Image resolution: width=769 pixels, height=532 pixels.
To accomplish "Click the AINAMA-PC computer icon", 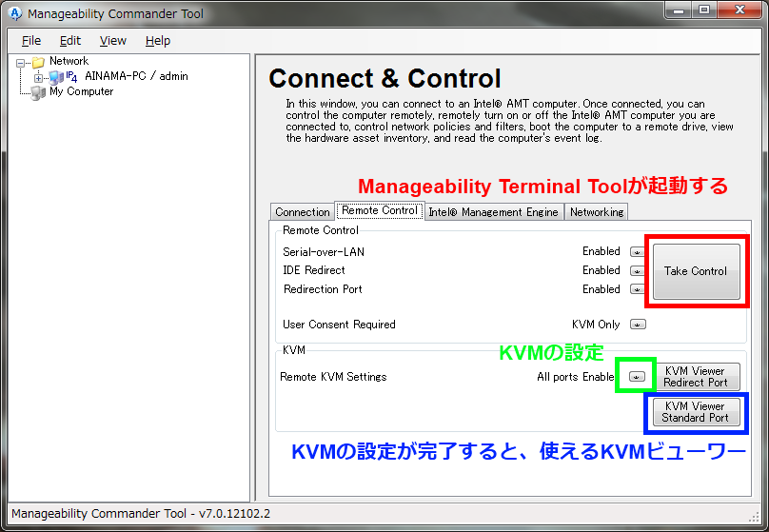I will click(x=56, y=77).
